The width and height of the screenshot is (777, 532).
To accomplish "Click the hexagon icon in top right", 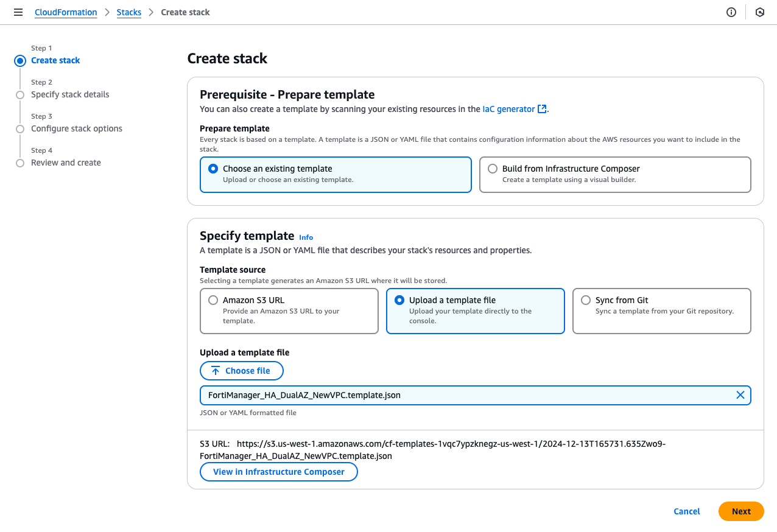I will click(760, 12).
